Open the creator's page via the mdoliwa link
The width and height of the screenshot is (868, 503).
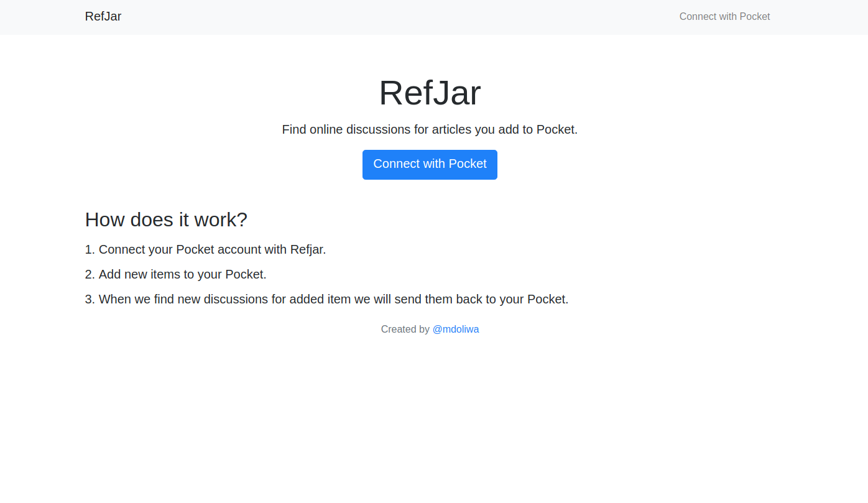click(456, 329)
